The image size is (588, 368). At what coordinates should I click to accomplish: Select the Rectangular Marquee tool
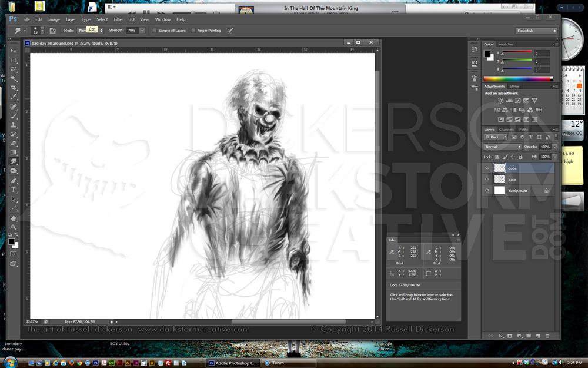[14, 60]
